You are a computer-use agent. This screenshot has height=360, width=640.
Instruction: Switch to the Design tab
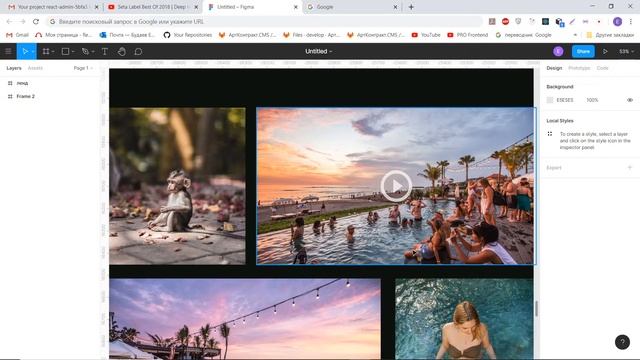[x=554, y=68]
